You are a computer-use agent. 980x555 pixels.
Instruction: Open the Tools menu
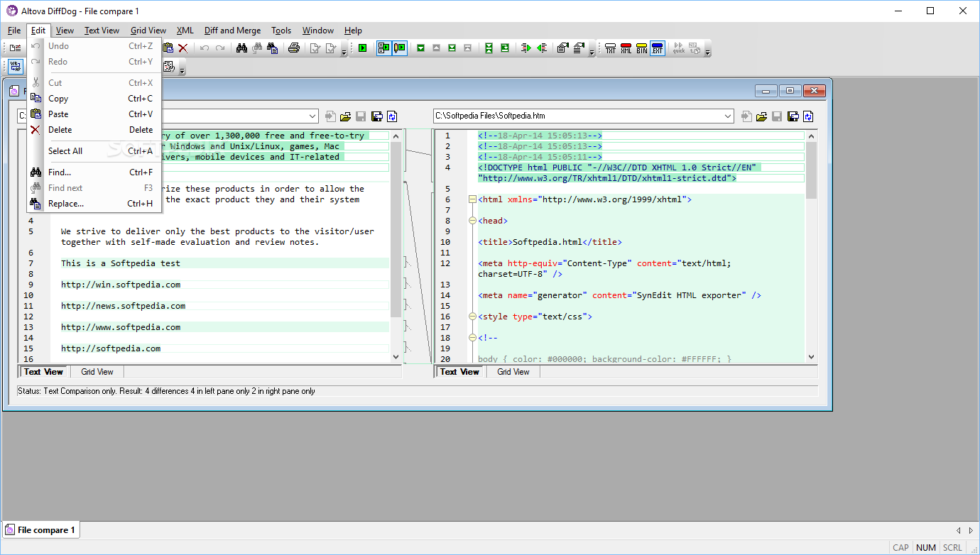(x=281, y=31)
